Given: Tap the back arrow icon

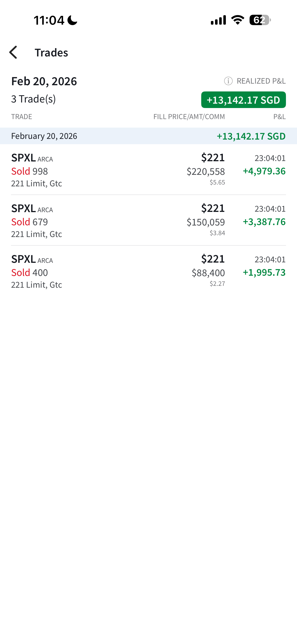Looking at the screenshot, I should coord(13,52).
